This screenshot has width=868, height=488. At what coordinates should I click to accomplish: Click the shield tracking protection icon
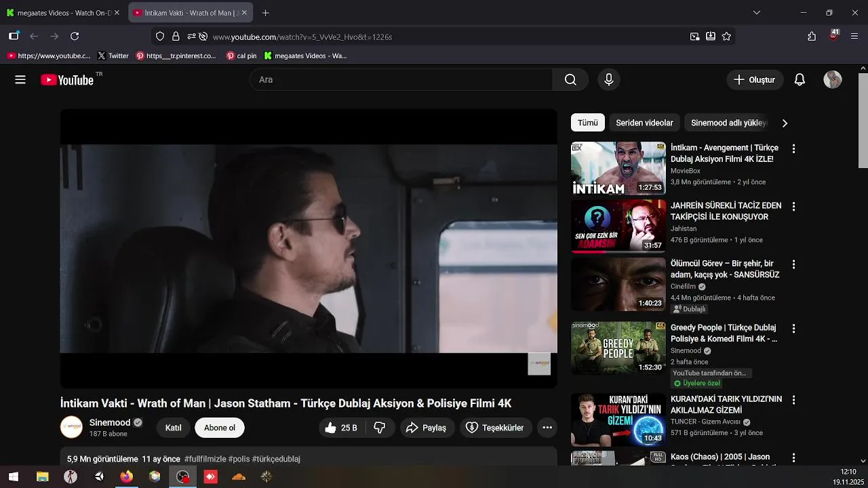160,37
